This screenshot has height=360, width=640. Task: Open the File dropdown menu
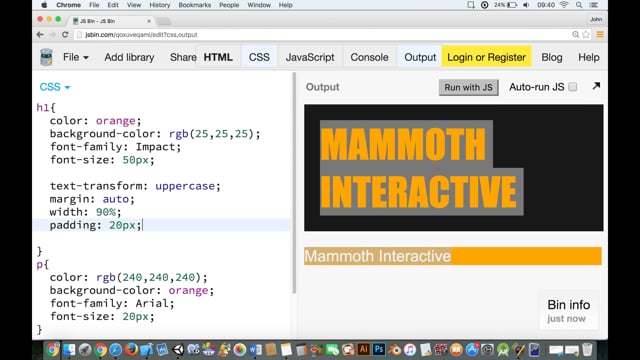click(x=76, y=57)
